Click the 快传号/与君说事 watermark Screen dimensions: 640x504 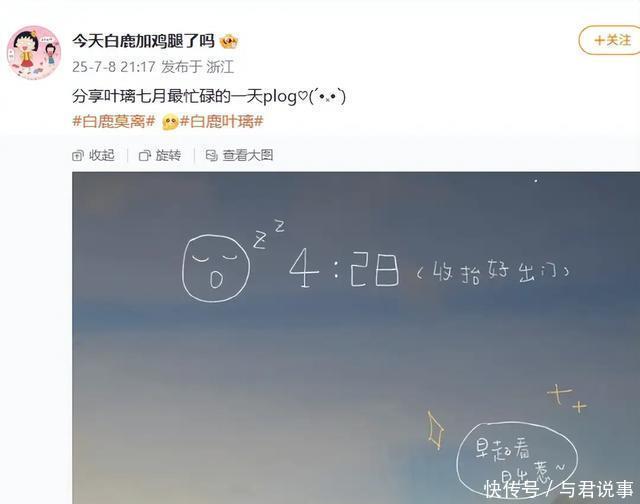point(559,489)
